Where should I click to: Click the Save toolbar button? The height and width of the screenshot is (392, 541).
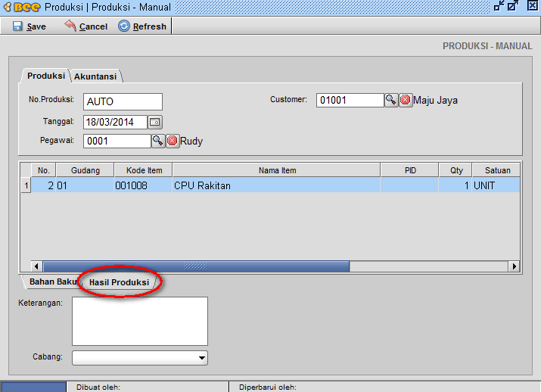(30, 26)
